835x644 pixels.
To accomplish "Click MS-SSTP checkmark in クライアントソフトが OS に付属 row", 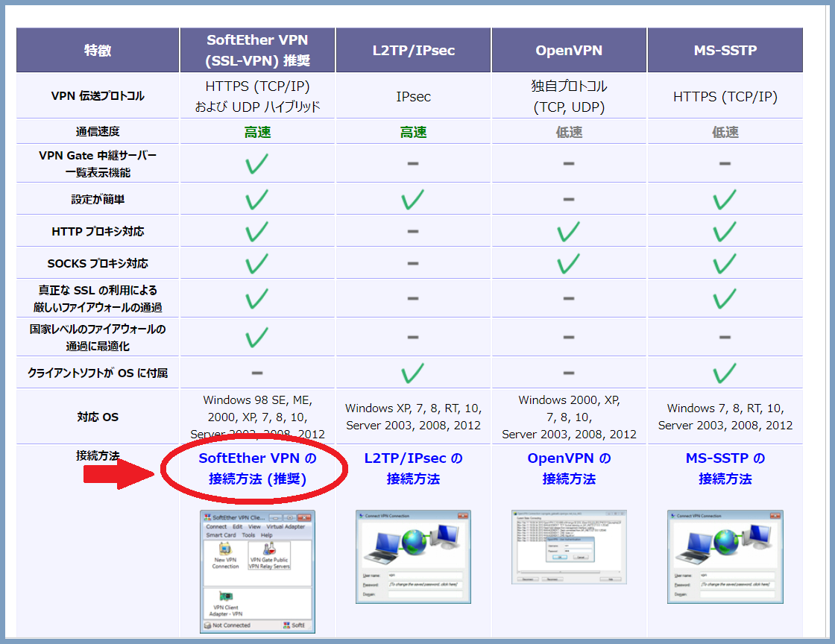I will pyautogui.click(x=725, y=372).
